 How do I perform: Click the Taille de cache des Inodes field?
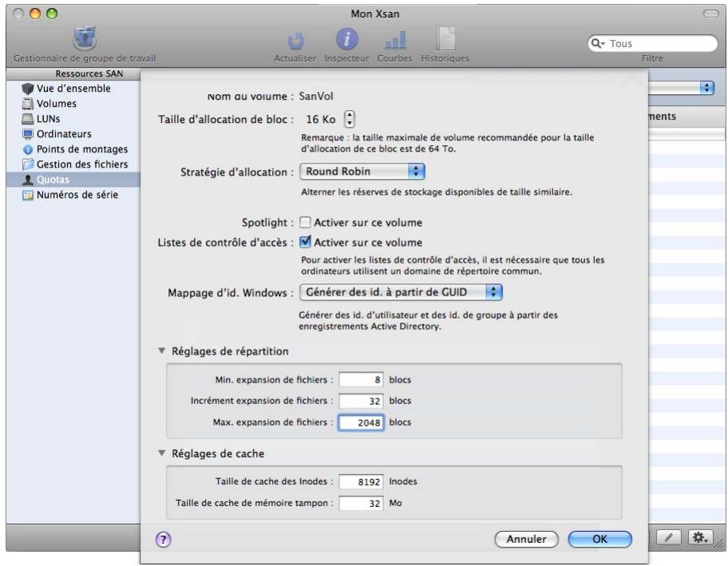(x=362, y=481)
